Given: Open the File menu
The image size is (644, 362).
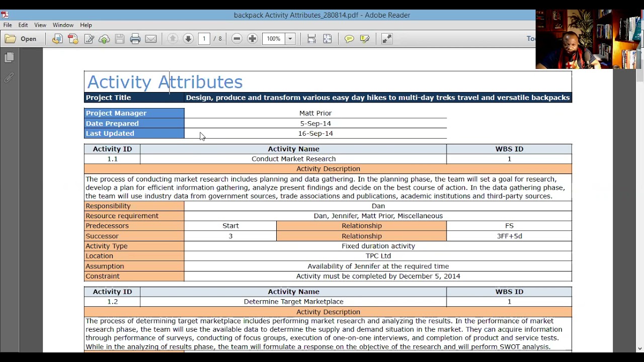Looking at the screenshot, I should pos(8,25).
